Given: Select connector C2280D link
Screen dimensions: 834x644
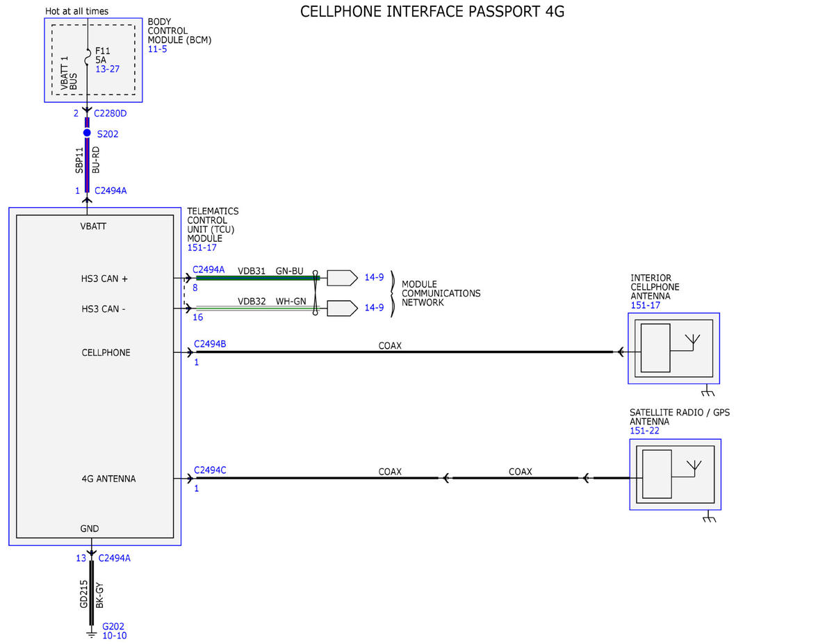Looking at the screenshot, I should tap(111, 113).
